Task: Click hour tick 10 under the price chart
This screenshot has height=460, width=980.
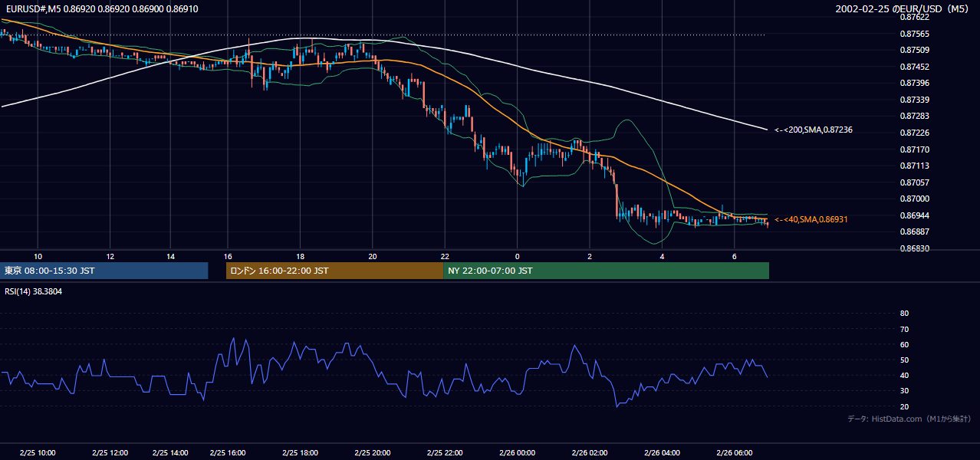Action: tap(38, 256)
